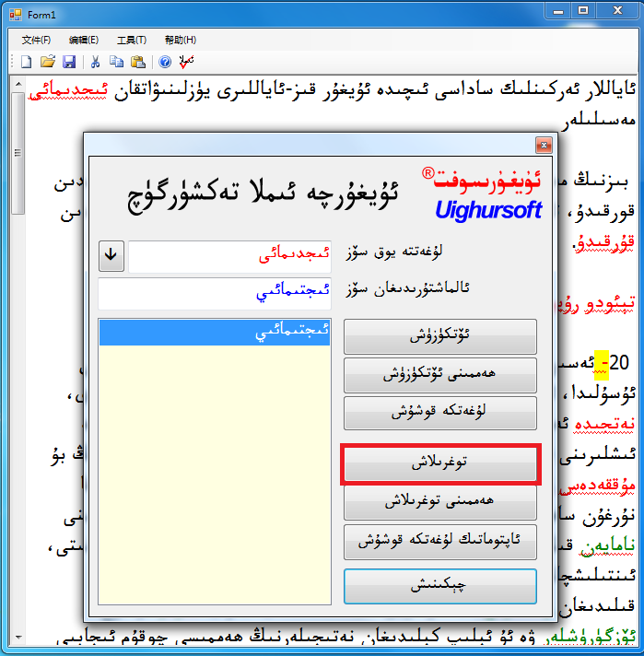The height and width of the screenshot is (656, 644).
Task: Open help with the question mark icon
Action: click(165, 62)
